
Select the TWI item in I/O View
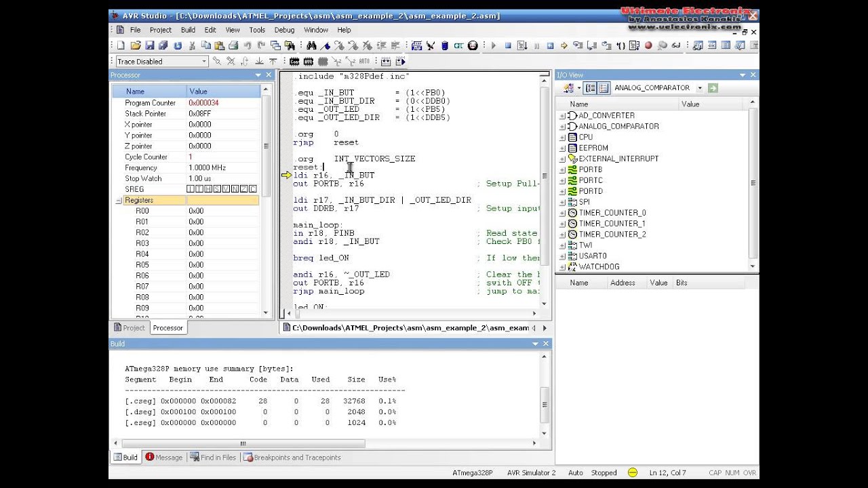585,245
